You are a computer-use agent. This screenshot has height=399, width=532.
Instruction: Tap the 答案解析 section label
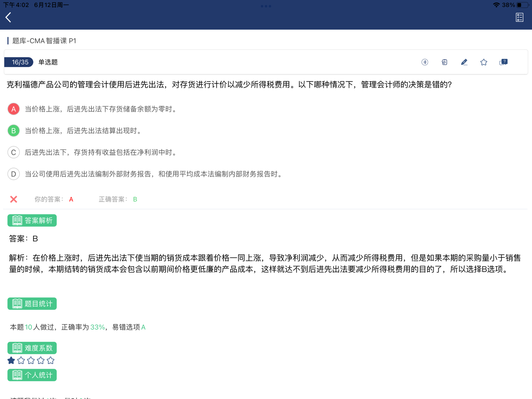(32, 220)
